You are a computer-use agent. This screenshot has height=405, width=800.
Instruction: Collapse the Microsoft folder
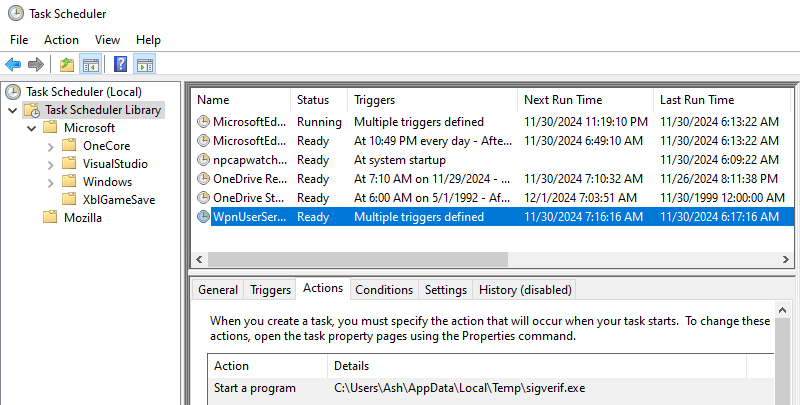pyautogui.click(x=32, y=128)
